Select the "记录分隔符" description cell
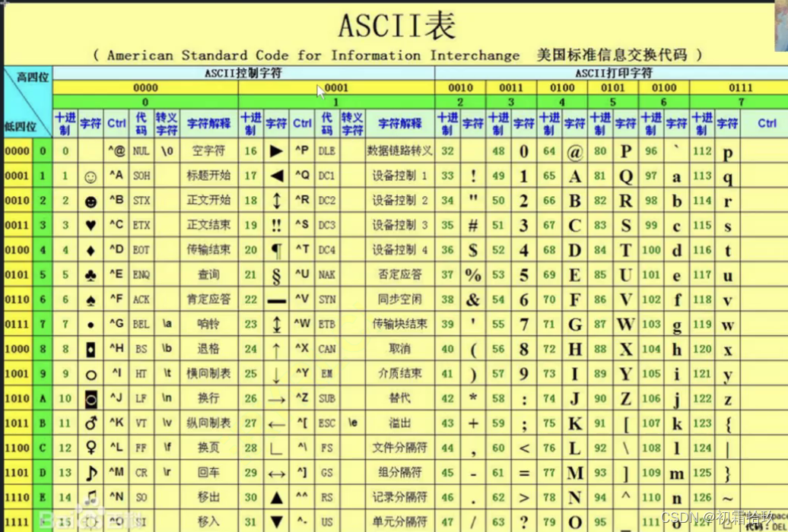 tap(399, 497)
